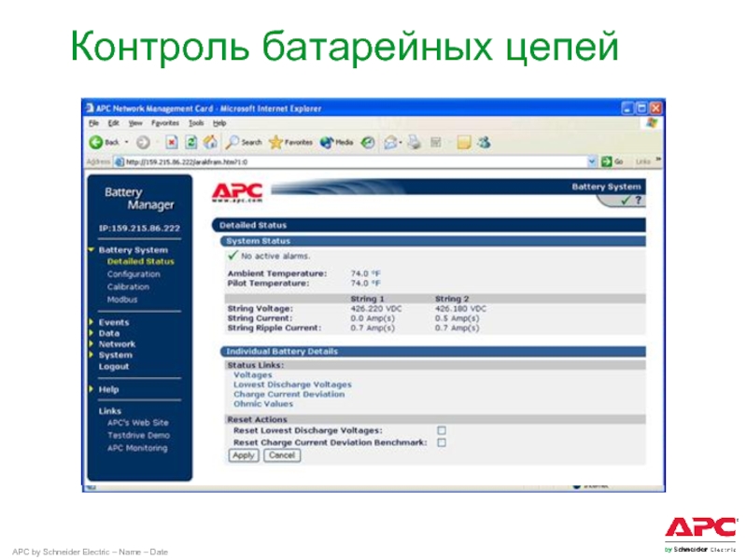Open the Voltages status link
The image size is (747, 560).
point(252,375)
